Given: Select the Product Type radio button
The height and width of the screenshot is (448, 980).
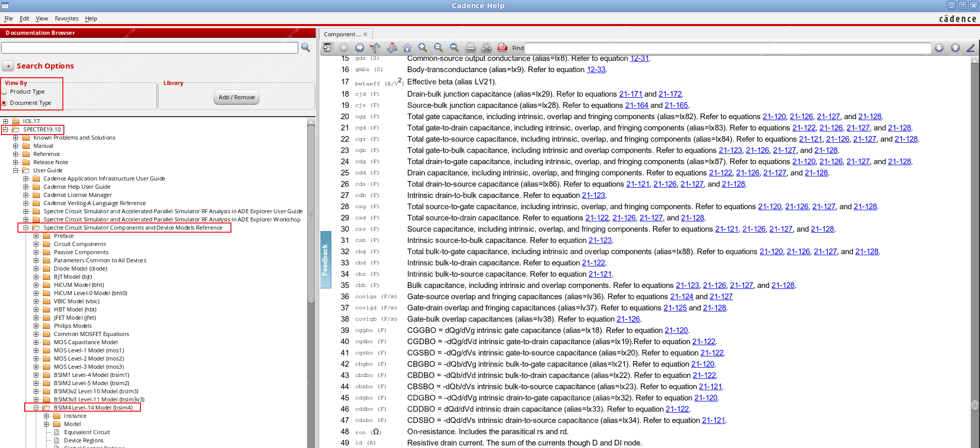Looking at the screenshot, I should click(5, 92).
